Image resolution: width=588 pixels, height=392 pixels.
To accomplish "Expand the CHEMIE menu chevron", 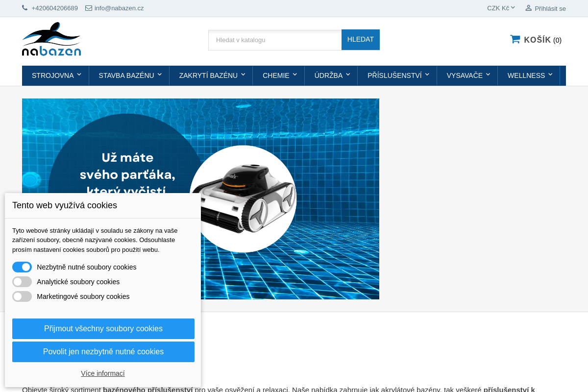I will 295,74.
